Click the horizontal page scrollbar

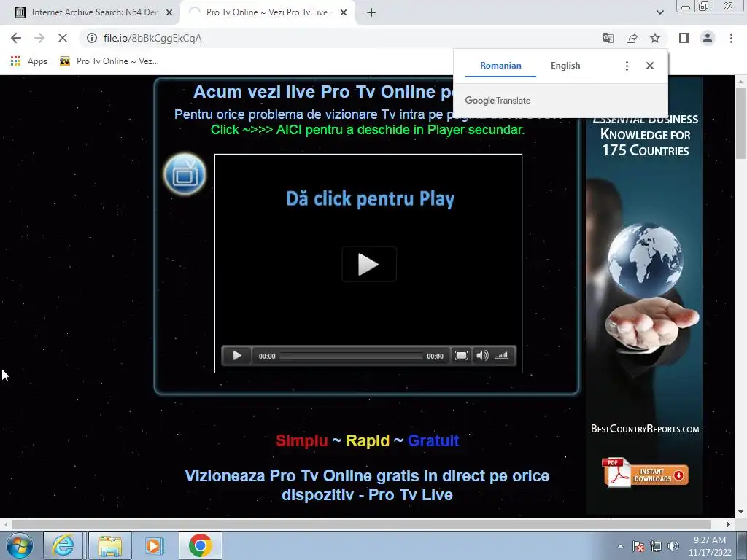[x=361, y=524]
